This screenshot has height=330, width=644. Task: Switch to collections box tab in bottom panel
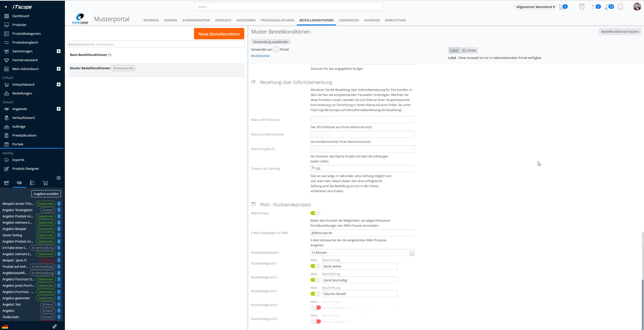coord(7,183)
